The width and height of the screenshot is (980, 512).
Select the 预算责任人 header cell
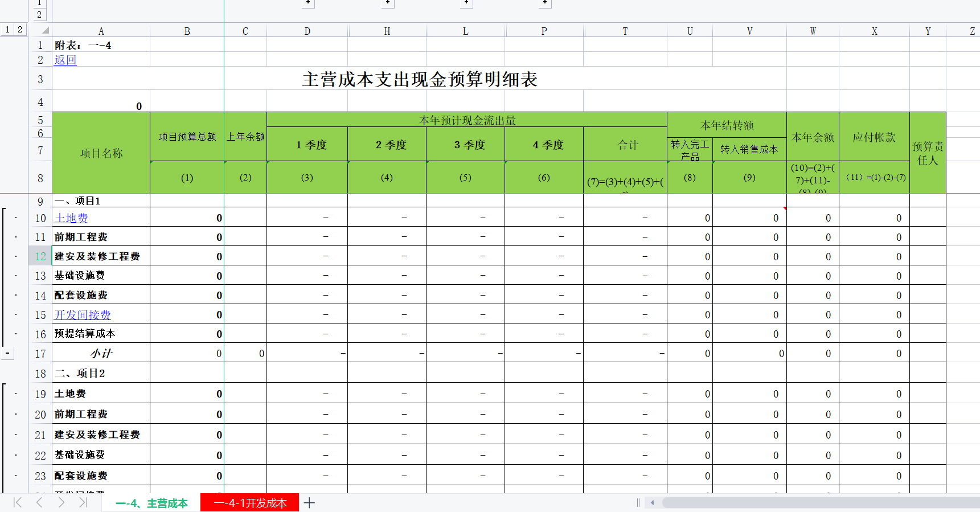click(928, 153)
